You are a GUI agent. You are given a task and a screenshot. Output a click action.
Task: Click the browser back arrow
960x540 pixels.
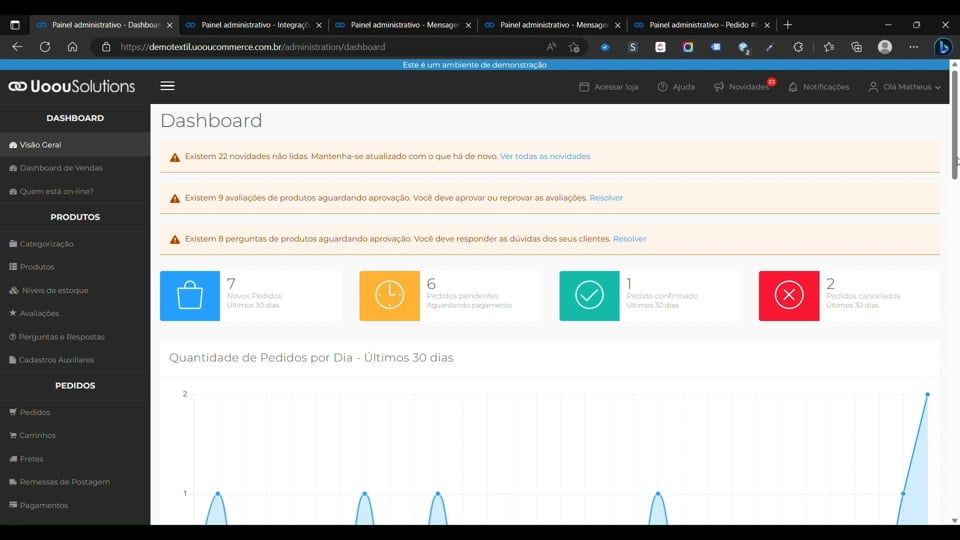point(17,47)
